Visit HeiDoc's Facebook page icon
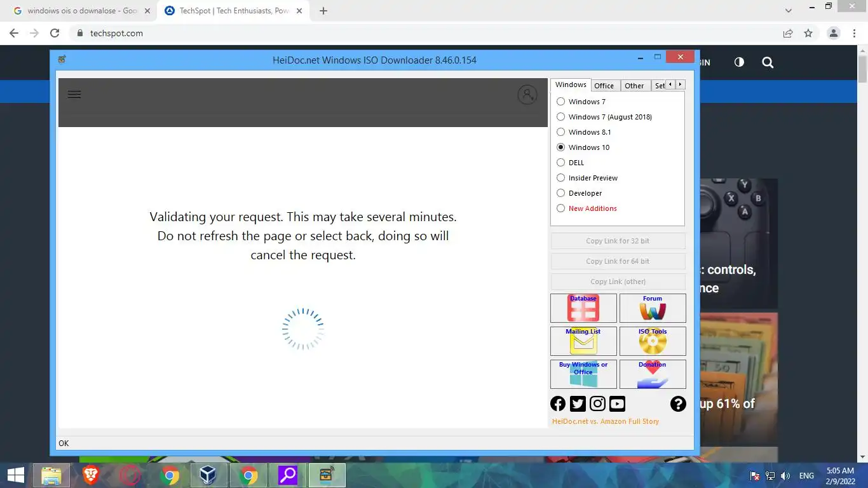 pos(558,403)
